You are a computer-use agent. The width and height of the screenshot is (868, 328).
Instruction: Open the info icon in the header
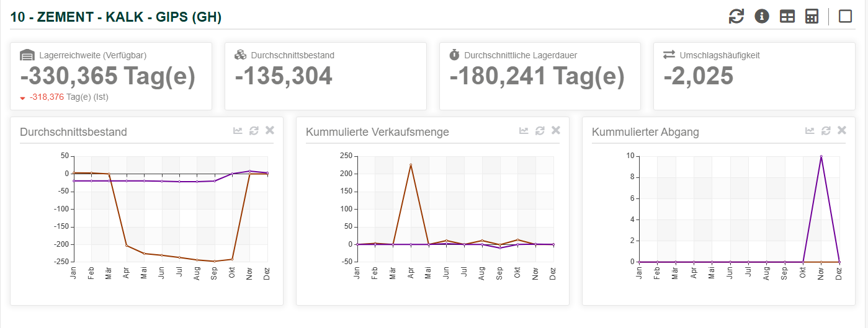[x=761, y=17]
